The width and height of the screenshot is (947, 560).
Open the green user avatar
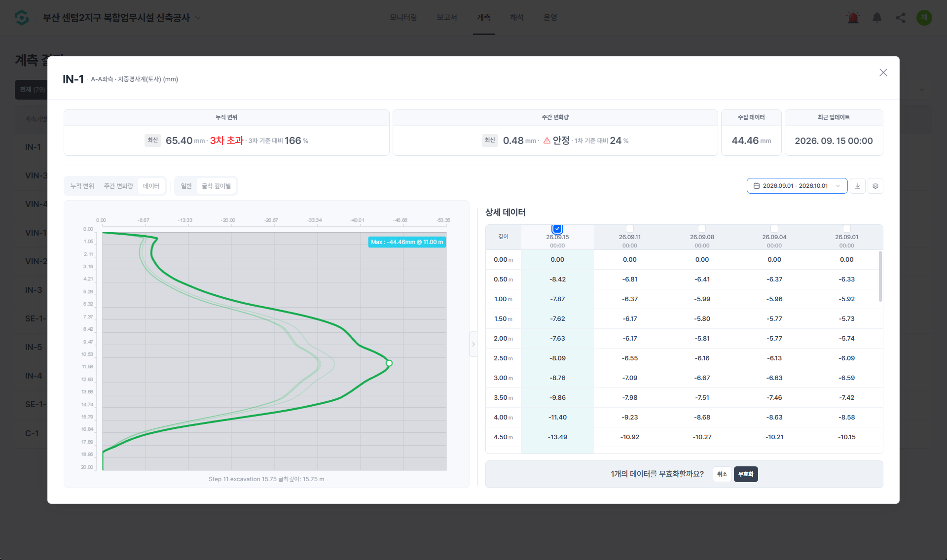(x=924, y=18)
